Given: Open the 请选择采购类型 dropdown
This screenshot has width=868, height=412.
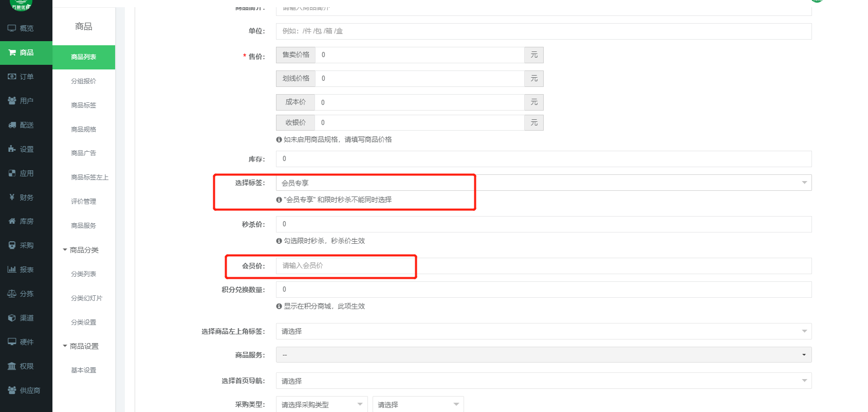Looking at the screenshot, I should click(321, 405).
